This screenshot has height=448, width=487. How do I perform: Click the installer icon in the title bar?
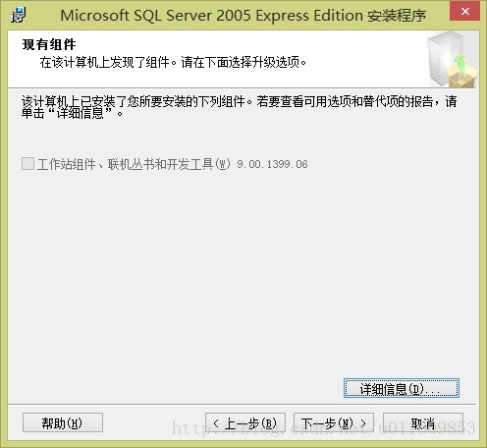point(18,15)
